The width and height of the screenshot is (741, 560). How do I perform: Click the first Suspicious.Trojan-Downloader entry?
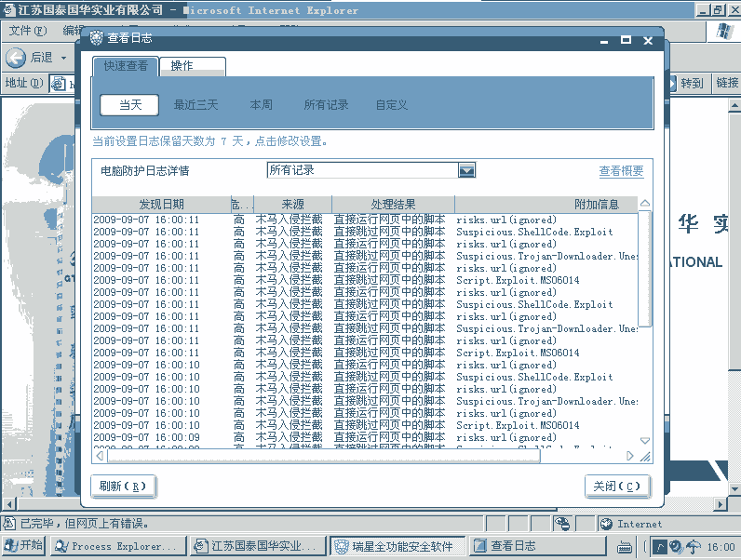tap(546, 257)
